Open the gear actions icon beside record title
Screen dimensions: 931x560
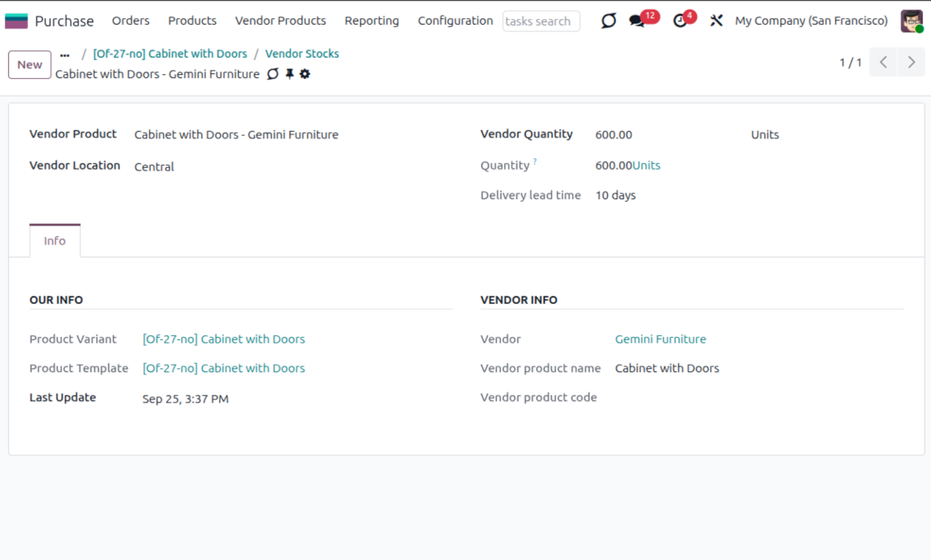tap(305, 74)
